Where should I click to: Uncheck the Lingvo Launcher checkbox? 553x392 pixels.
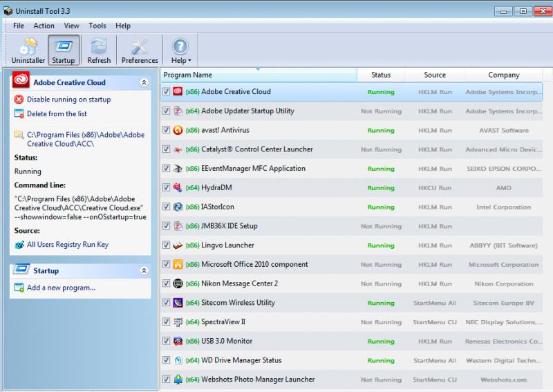[x=166, y=245]
